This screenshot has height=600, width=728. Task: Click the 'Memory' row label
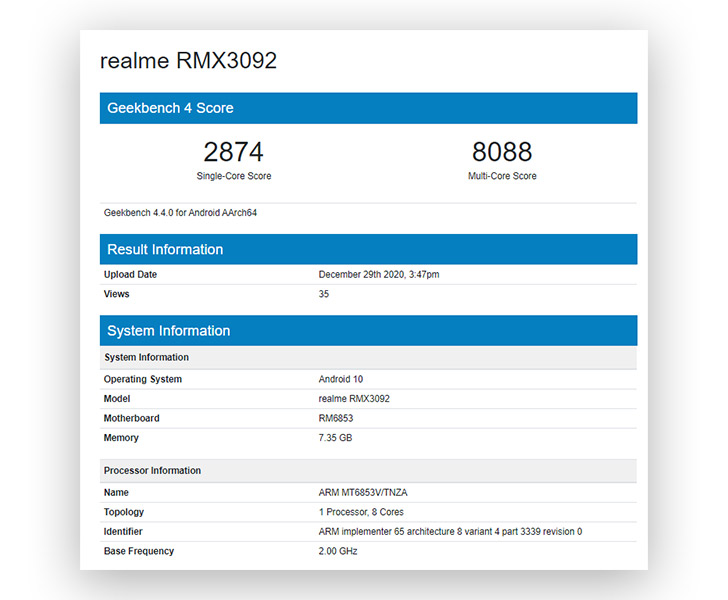[121, 437]
